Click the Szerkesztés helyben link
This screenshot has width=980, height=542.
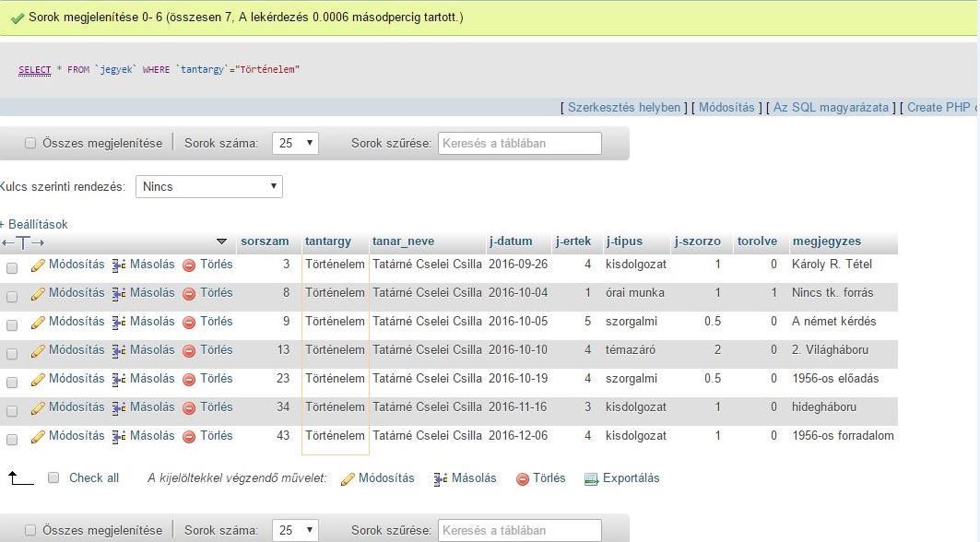tap(623, 108)
